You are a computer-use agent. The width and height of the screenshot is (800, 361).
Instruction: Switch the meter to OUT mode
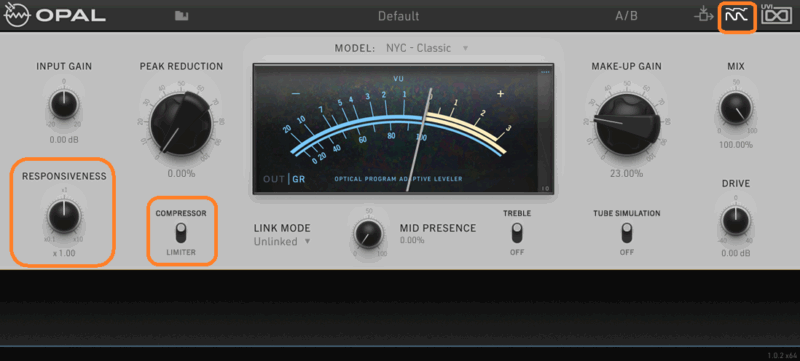tap(274, 179)
